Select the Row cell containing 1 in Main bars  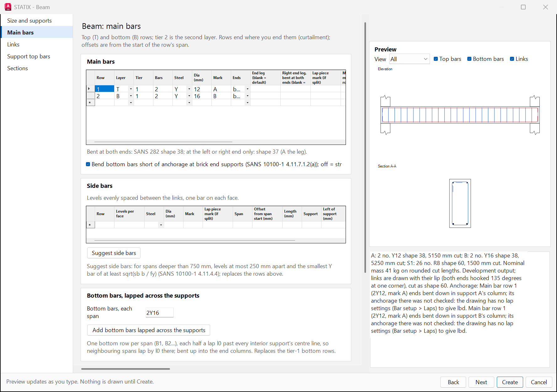coord(104,89)
